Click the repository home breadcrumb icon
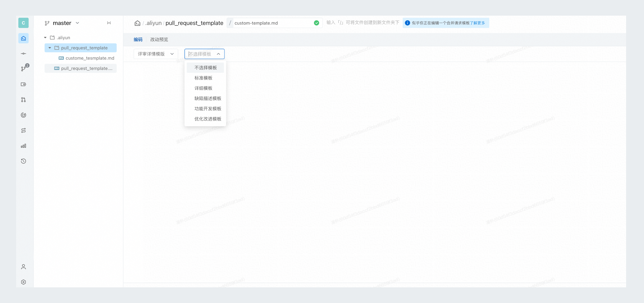The width and height of the screenshot is (644, 303). (138, 23)
